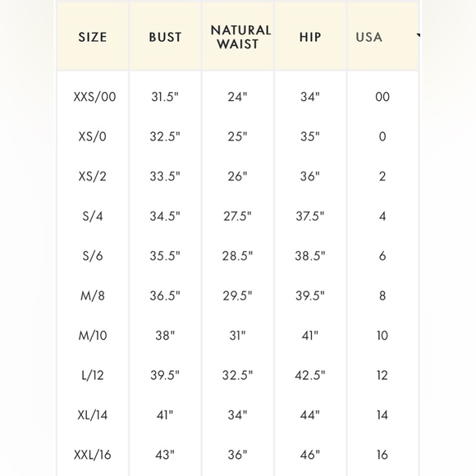Click USA size 16 cell
Image resolution: width=476 pixels, height=476 pixels.
(x=382, y=455)
